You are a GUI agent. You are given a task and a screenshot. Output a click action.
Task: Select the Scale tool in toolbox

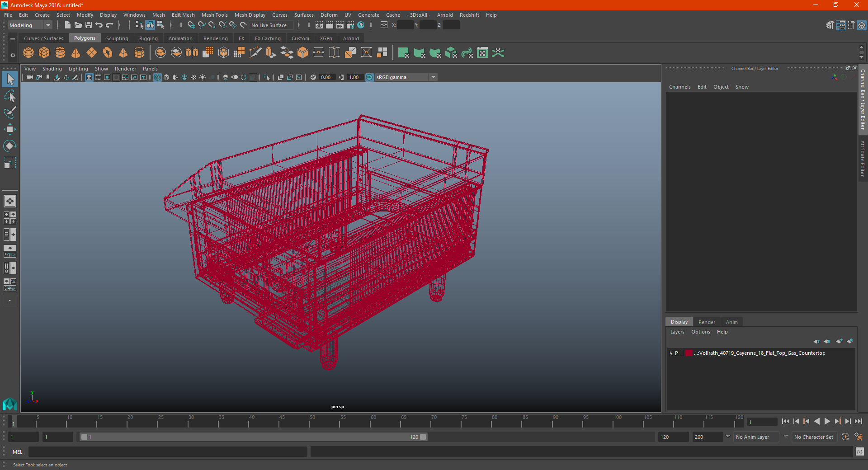pyautogui.click(x=10, y=163)
